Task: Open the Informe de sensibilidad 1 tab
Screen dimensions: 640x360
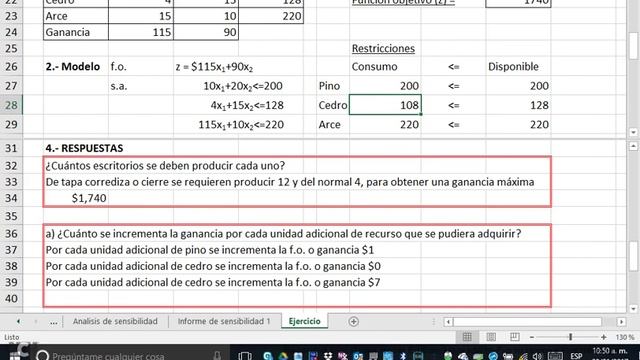Action: pyautogui.click(x=224, y=321)
